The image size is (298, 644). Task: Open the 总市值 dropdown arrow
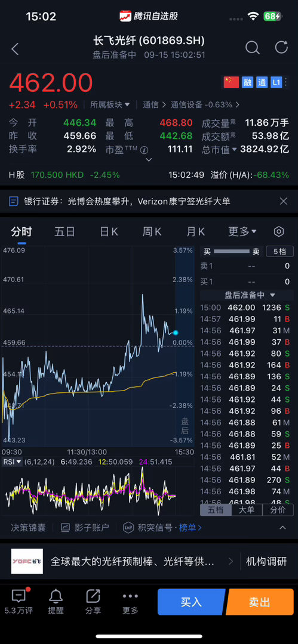(x=235, y=150)
